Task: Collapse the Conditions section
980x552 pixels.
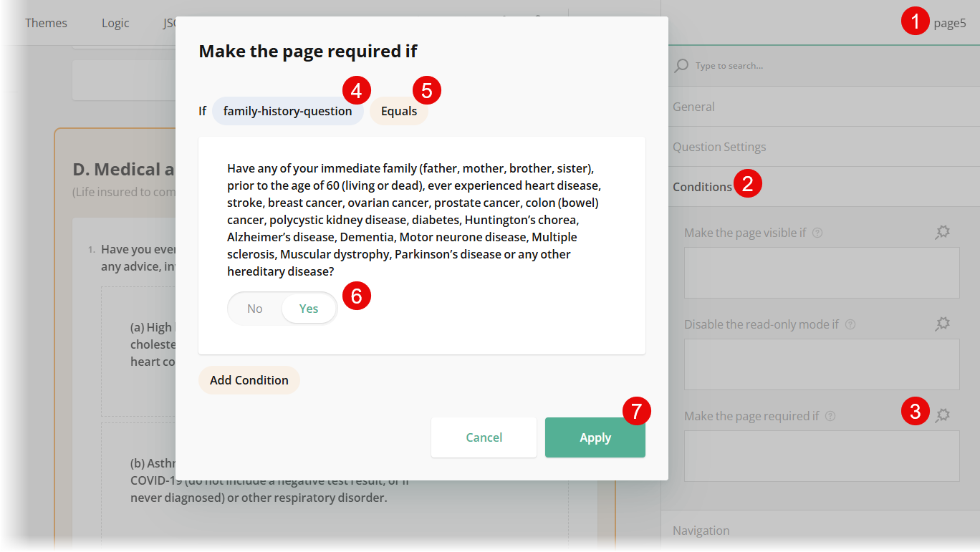Action: tap(702, 186)
